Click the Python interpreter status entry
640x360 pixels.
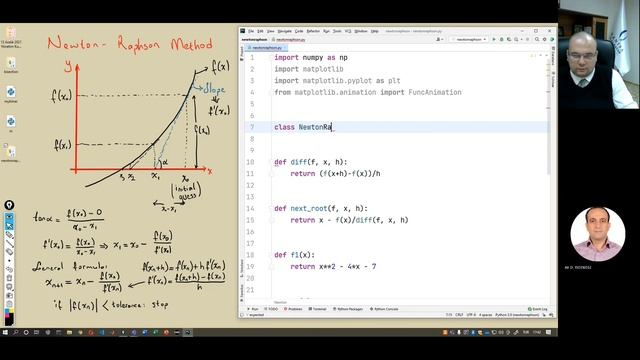pos(517,315)
